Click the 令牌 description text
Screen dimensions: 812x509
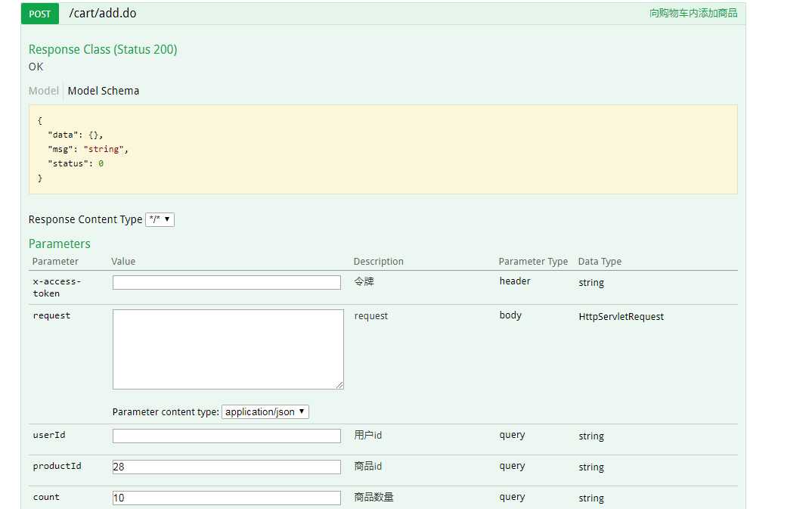[364, 281]
